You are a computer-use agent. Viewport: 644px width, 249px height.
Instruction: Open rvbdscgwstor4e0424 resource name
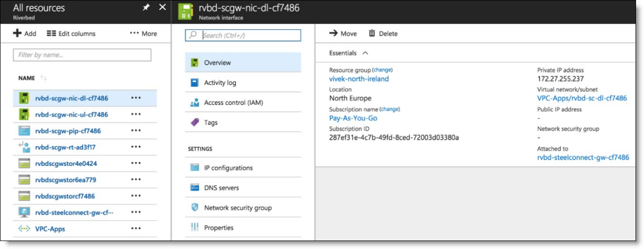(x=66, y=163)
